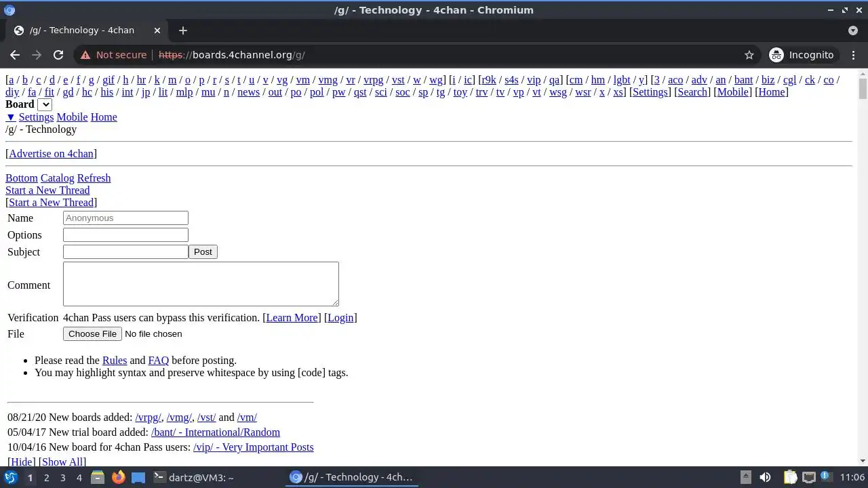Image resolution: width=868 pixels, height=488 pixels.
Task: Open the Board selection dropdown
Action: [x=45, y=104]
